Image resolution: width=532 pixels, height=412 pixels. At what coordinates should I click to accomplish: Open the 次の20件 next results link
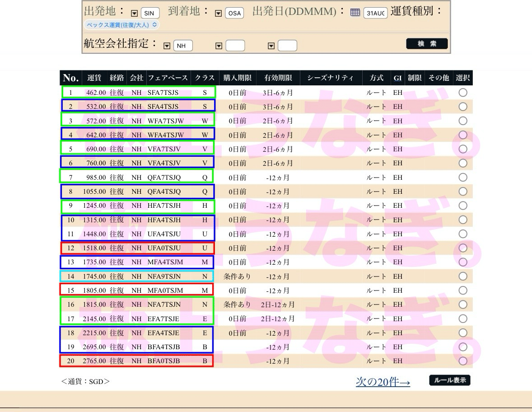383,382
